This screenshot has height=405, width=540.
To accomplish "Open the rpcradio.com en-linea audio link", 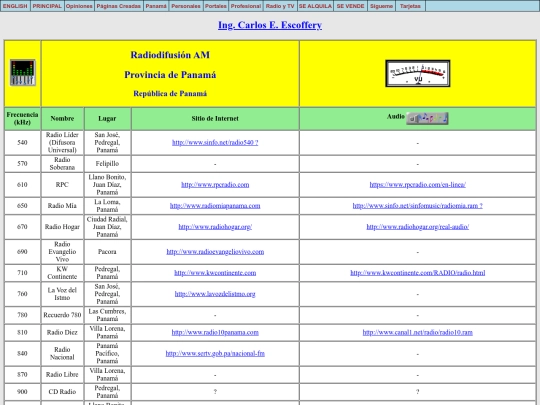I will 417,185.
